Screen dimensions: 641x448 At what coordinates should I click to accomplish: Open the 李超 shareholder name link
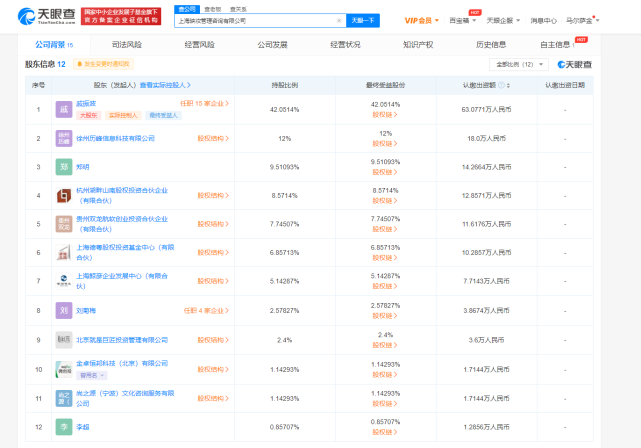(x=83, y=427)
